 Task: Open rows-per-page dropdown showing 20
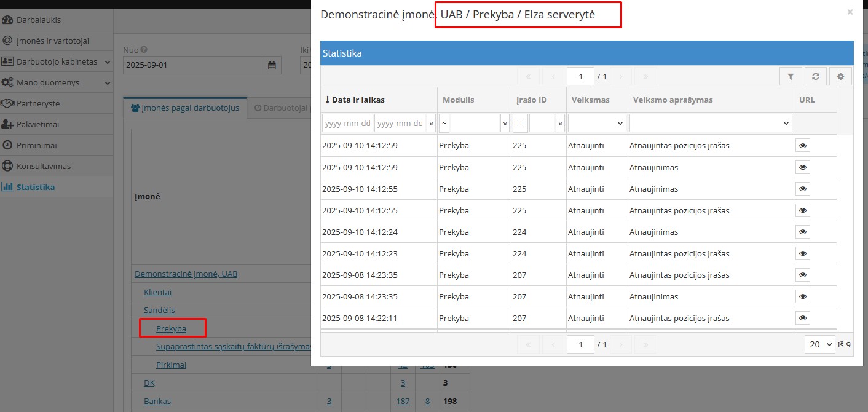pos(819,344)
